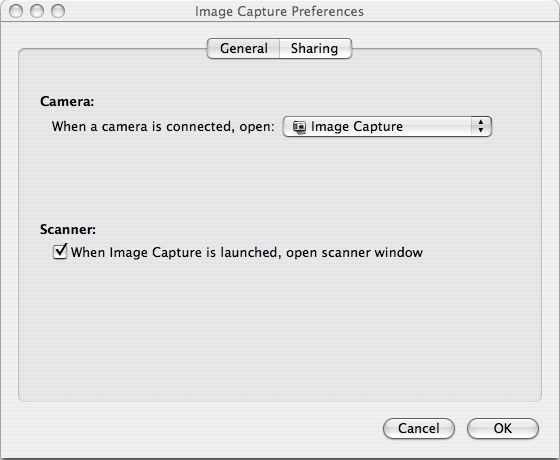The width and height of the screenshot is (560, 460).
Task: Close the Image Capture Preferences window
Action: click(16, 11)
